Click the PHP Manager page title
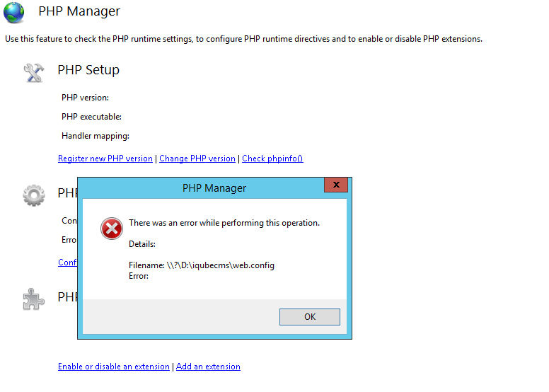 79,11
